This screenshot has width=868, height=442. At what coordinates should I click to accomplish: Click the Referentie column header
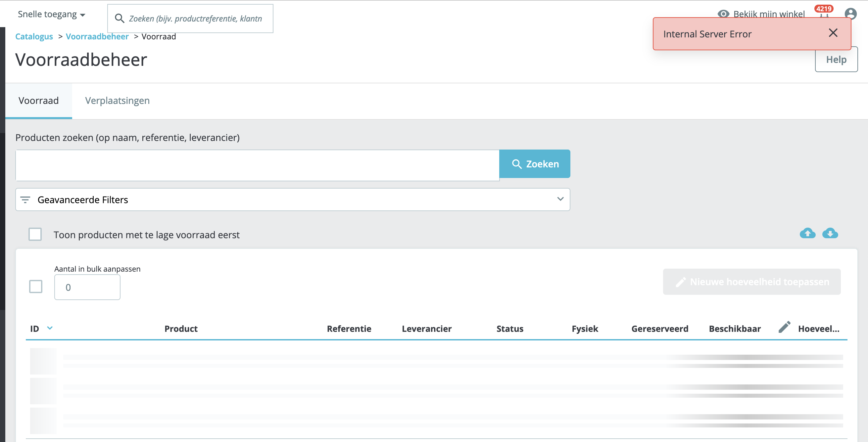coord(349,329)
